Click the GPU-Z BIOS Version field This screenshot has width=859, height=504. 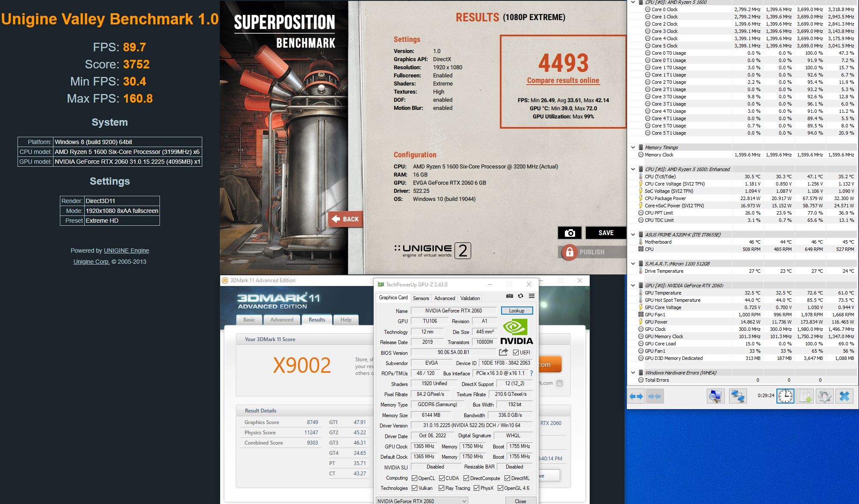tap(453, 353)
